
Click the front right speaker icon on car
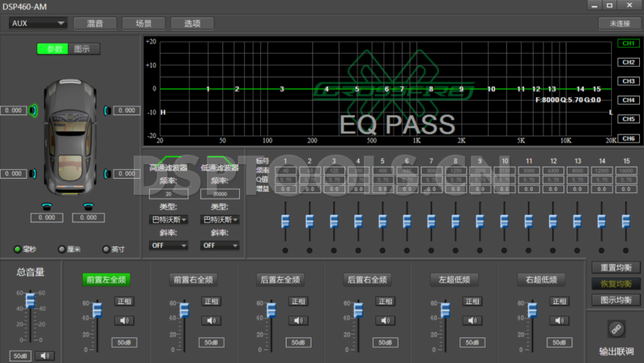click(x=107, y=110)
